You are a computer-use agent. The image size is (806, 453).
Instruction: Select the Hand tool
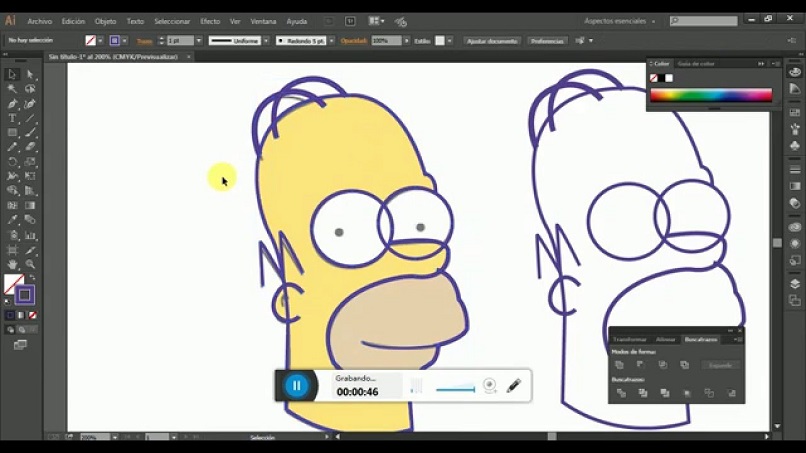(x=12, y=265)
